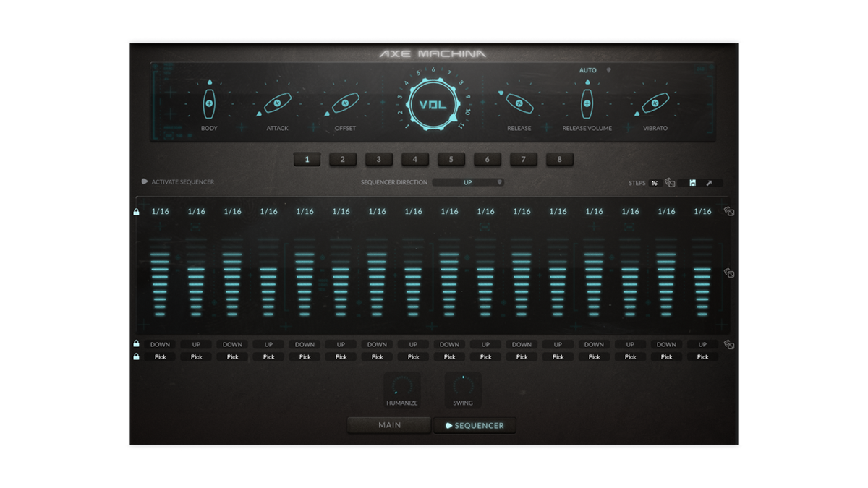
Task: Click the second step's velocity bar
Action: [x=196, y=278]
